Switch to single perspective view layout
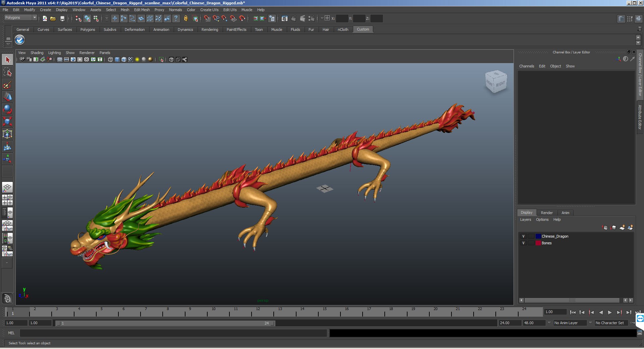644x349 pixels. click(x=7, y=188)
